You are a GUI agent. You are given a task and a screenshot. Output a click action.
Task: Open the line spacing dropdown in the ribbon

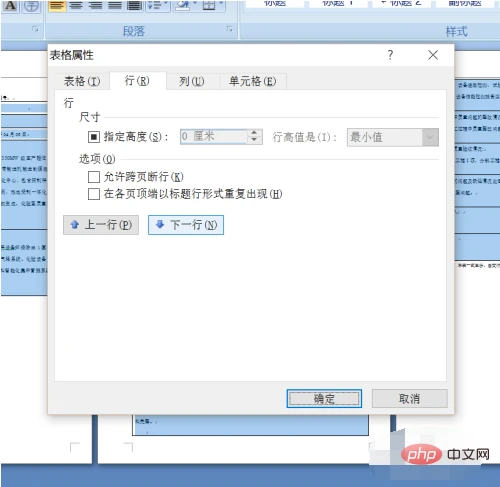click(158, 6)
